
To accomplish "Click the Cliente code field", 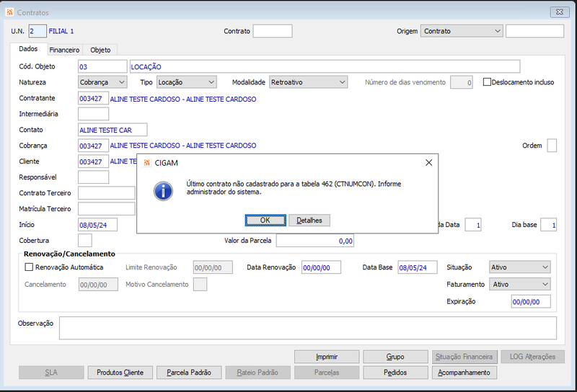I will (93, 161).
